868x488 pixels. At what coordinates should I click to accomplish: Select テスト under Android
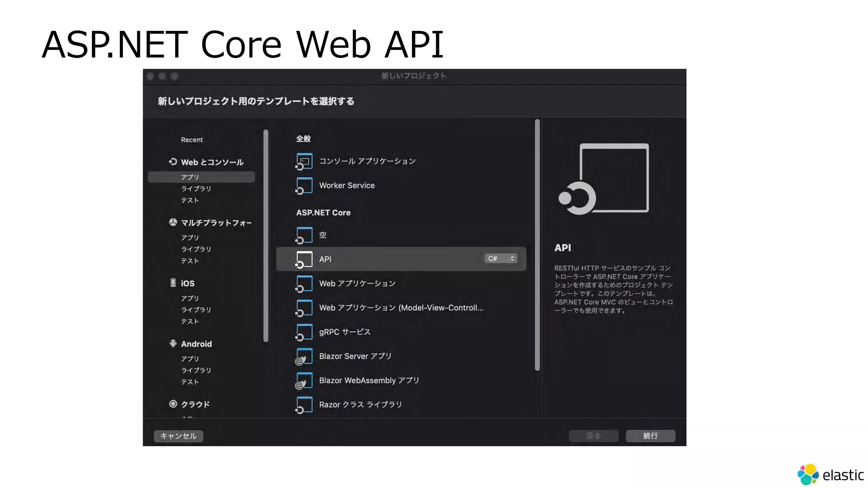190,382
